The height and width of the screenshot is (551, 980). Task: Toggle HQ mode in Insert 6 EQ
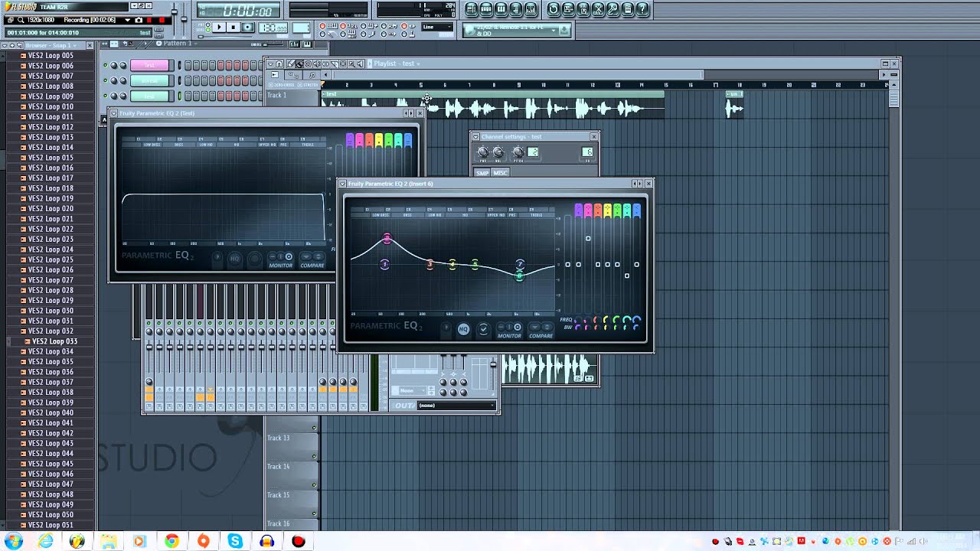463,329
